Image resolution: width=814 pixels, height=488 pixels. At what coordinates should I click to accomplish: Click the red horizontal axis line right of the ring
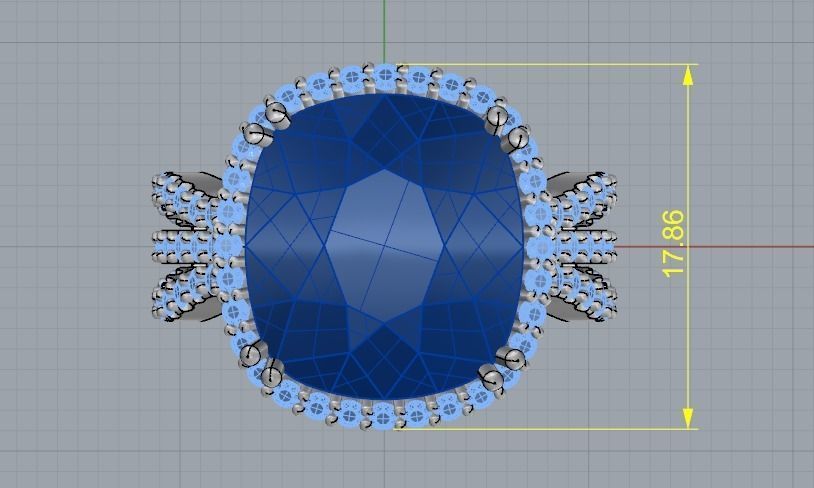pyautogui.click(x=715, y=247)
